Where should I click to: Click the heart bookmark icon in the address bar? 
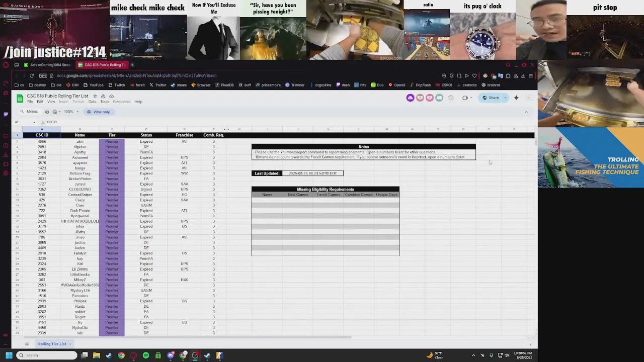click(x=474, y=76)
